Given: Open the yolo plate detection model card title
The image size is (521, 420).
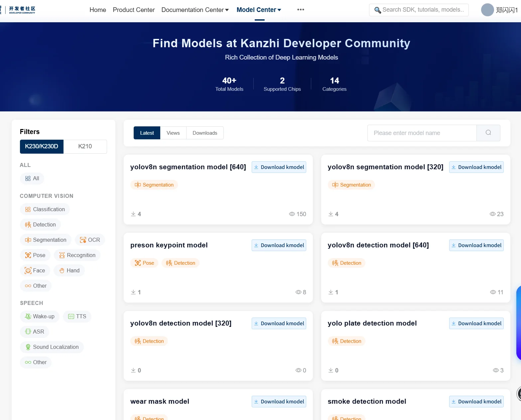Looking at the screenshot, I should pos(372,323).
